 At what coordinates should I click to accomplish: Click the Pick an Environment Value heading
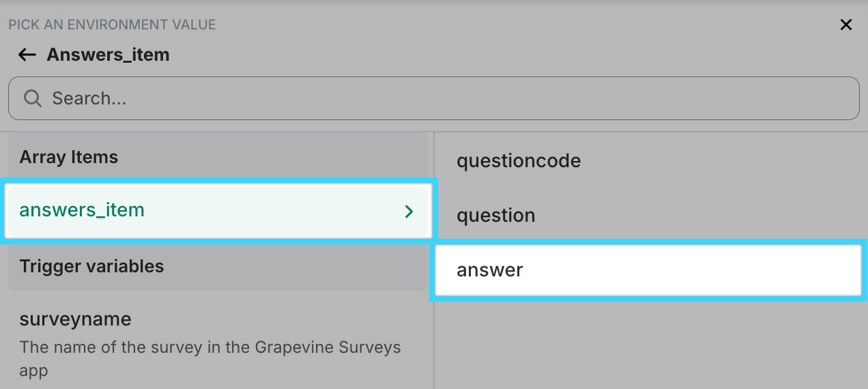pyautogui.click(x=112, y=25)
